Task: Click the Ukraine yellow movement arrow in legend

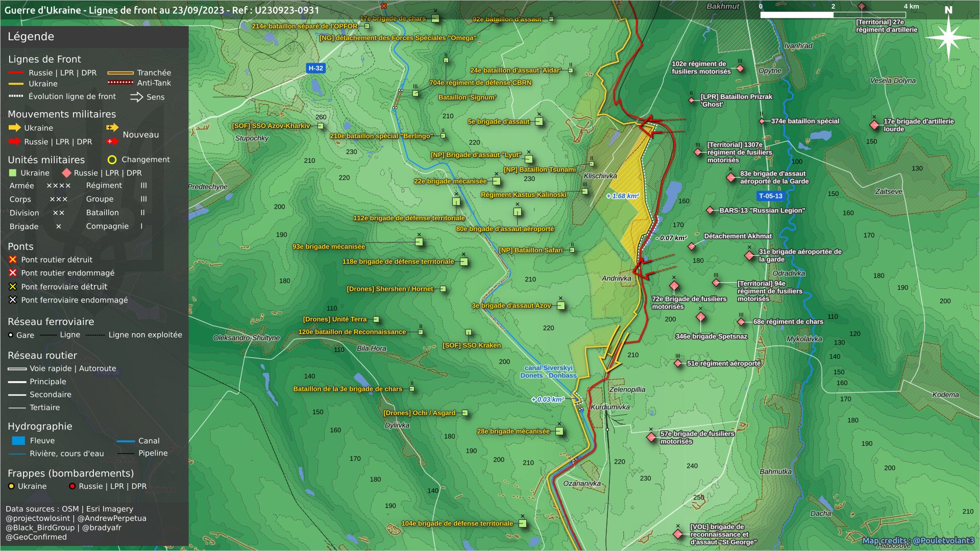Action: click(x=15, y=128)
